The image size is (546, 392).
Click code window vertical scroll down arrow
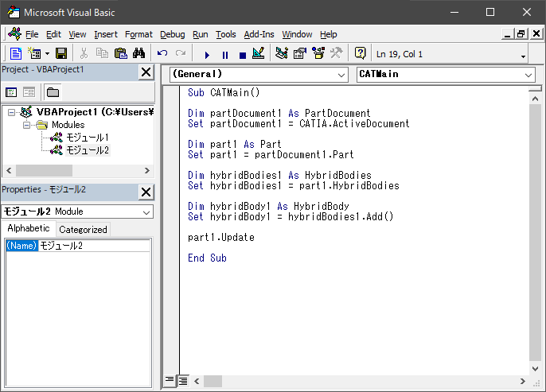[535, 368]
